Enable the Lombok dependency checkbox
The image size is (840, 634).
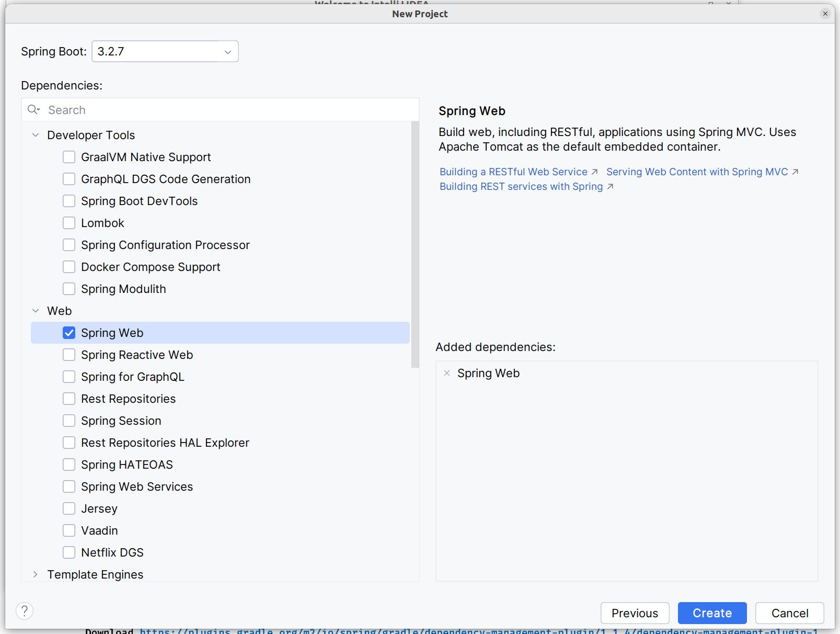click(x=69, y=223)
